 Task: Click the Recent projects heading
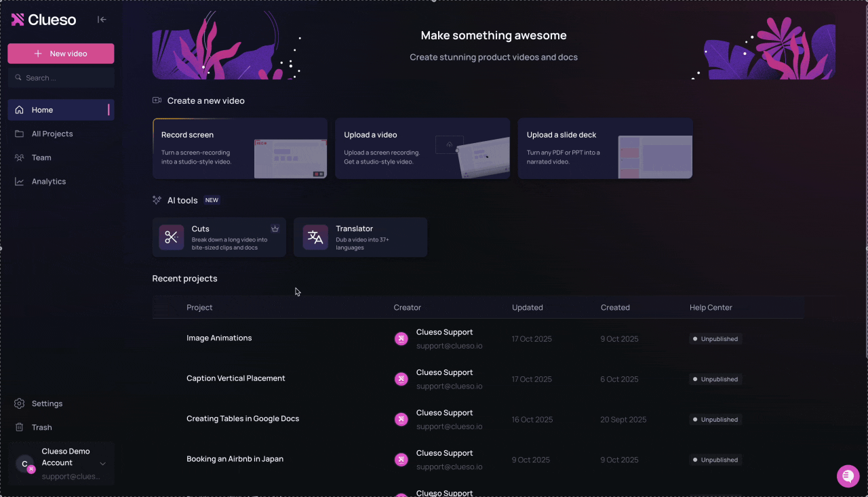184,279
